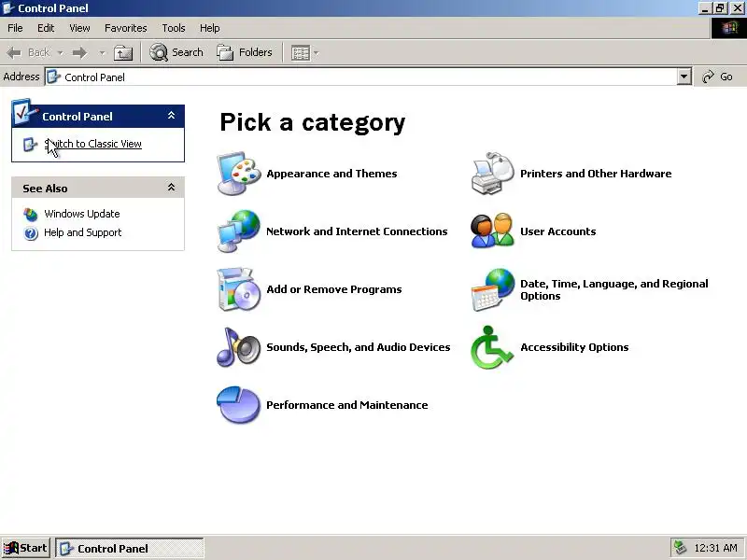This screenshot has height=560, width=747.
Task: Click the Control Panel icon in address bar
Action: click(54, 77)
